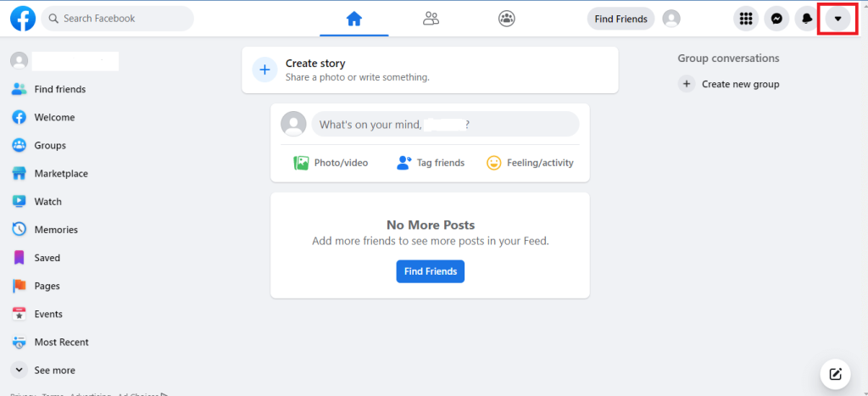Open Messenger from the top bar
The image size is (868, 396).
click(x=776, y=19)
